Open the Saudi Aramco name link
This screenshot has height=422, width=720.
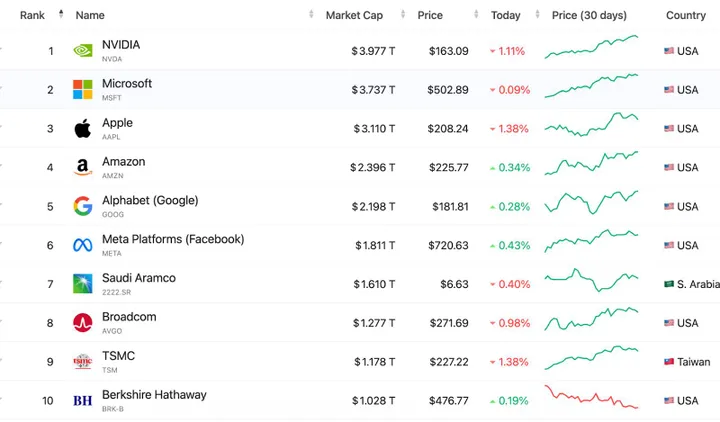(138, 278)
